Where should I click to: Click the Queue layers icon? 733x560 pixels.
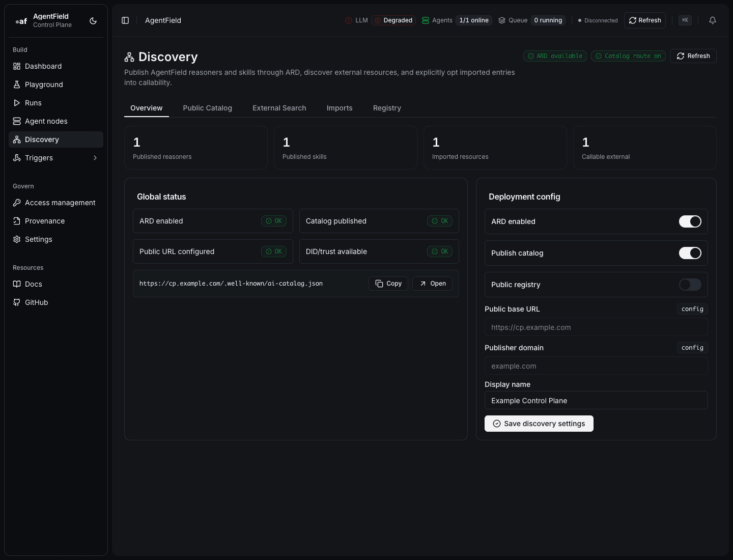(502, 20)
